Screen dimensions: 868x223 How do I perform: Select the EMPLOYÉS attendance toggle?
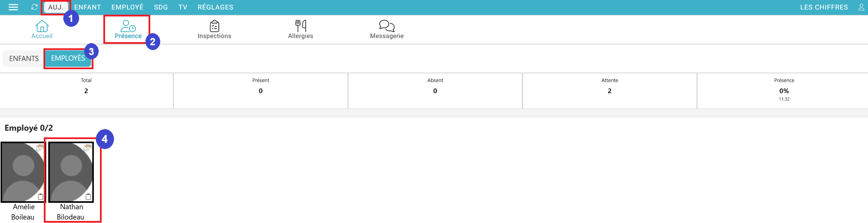click(68, 58)
